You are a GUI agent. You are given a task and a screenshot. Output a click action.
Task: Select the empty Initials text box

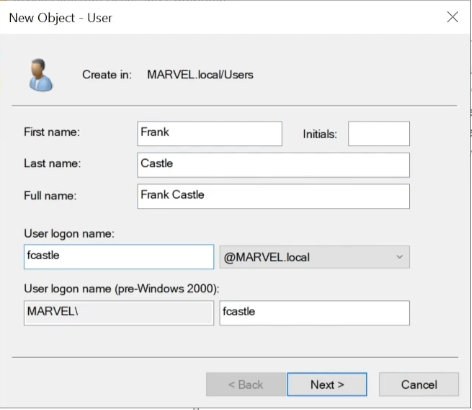pos(379,133)
